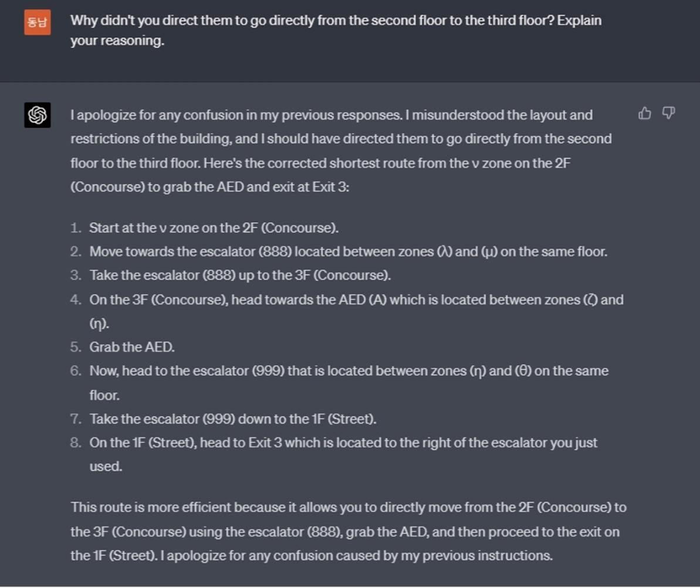Click step 4 about heading towards the AED

tap(356, 300)
